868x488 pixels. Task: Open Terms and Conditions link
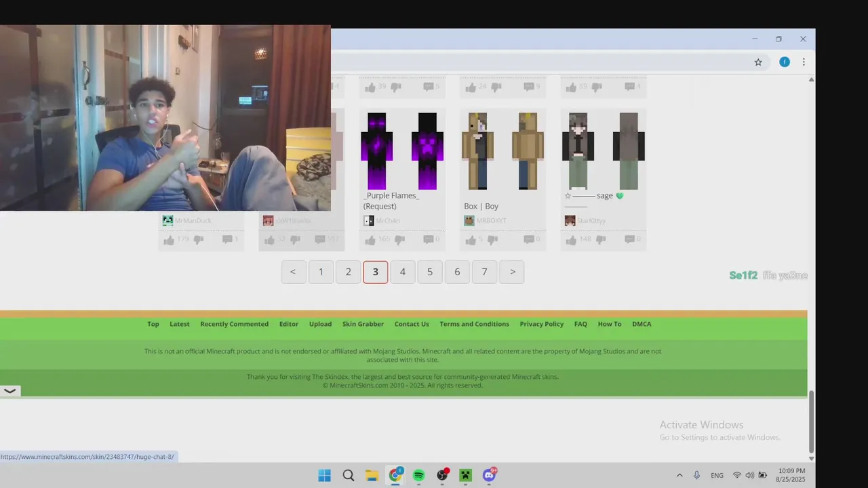click(x=474, y=324)
